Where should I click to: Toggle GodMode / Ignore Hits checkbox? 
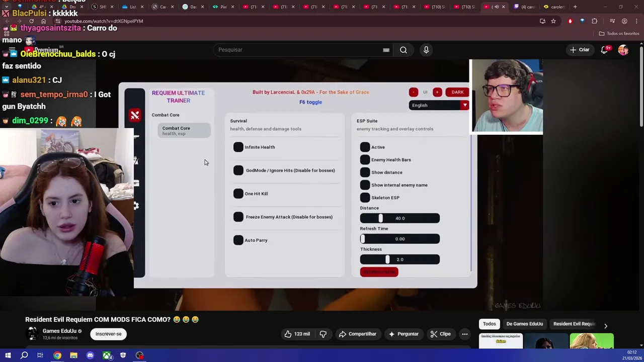[x=238, y=170]
